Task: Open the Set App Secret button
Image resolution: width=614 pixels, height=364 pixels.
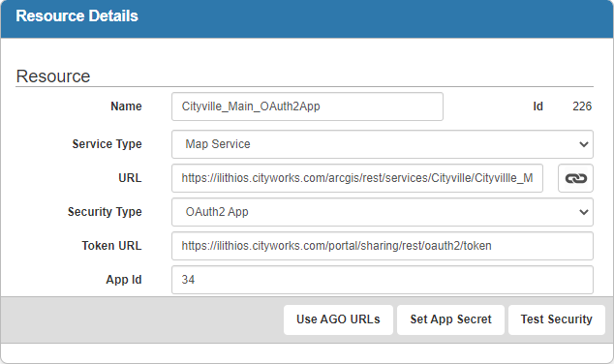Action: [450, 319]
